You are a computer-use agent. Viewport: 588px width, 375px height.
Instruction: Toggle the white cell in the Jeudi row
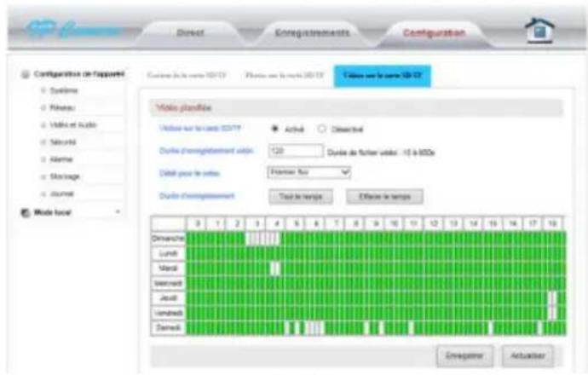(552, 297)
